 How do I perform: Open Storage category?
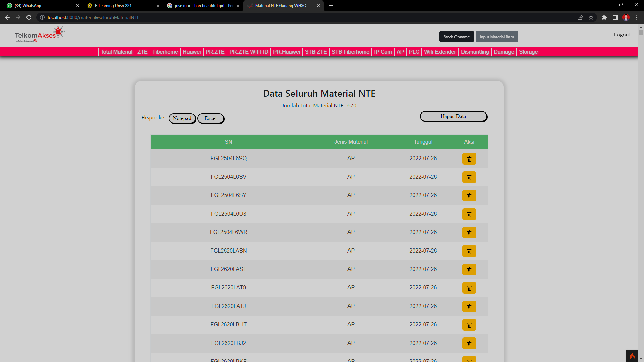point(528,52)
